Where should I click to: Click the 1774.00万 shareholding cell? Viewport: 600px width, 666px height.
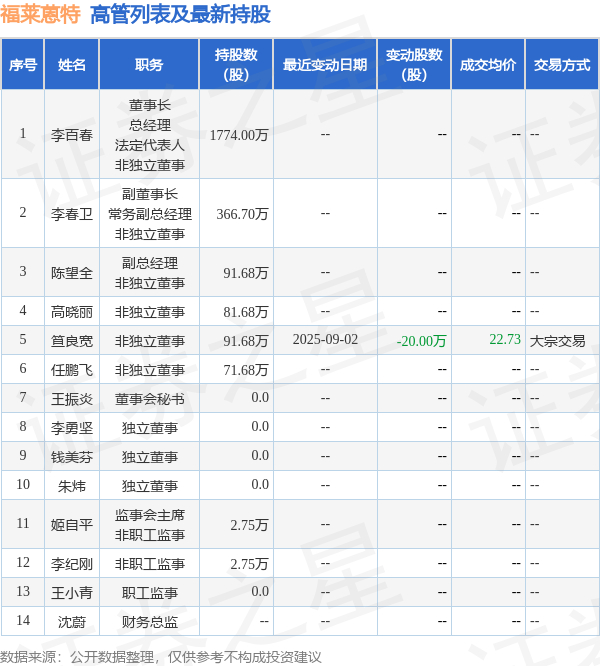[239, 135]
